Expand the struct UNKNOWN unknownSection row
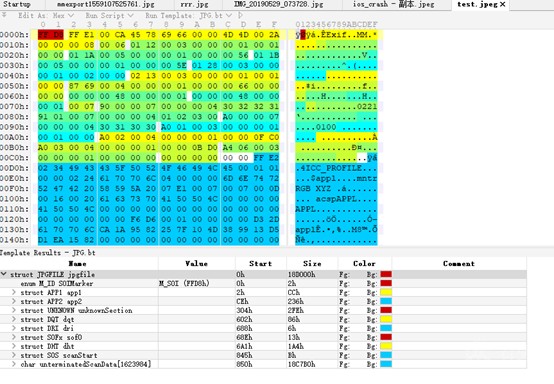The height and width of the screenshot is (384, 554). pyautogui.click(x=14, y=310)
